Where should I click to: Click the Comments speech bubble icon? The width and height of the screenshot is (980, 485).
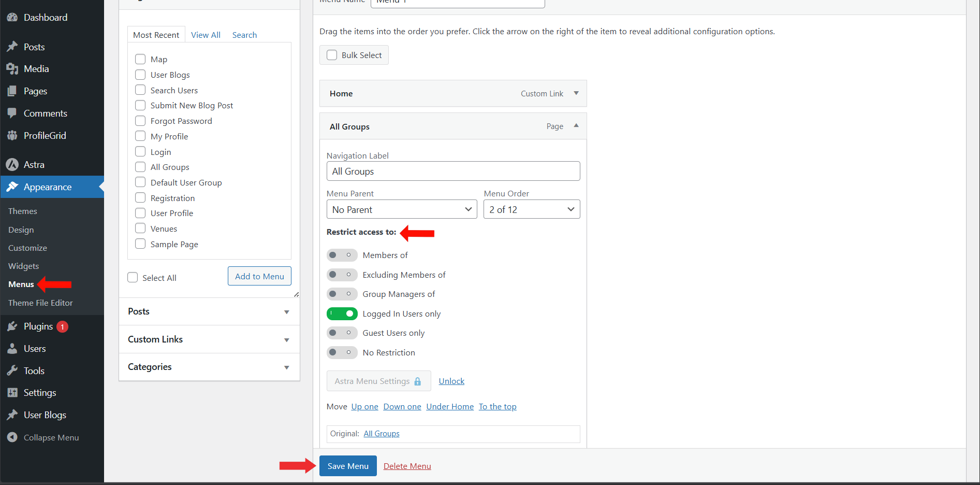[12, 113]
